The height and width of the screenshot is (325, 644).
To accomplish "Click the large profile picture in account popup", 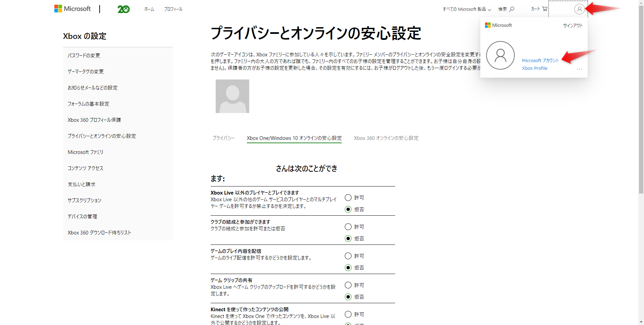I will (500, 55).
